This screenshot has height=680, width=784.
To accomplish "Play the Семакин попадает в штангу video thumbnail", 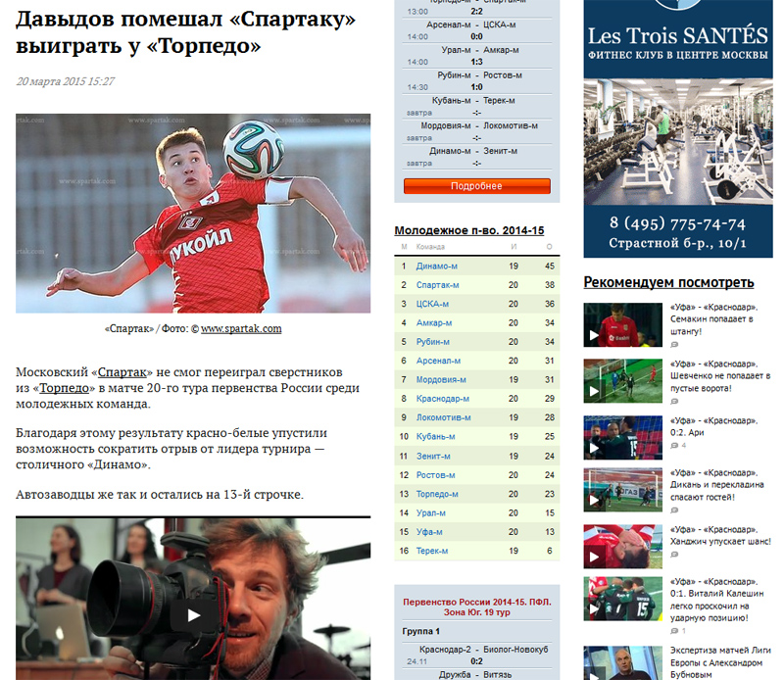I will (622, 325).
